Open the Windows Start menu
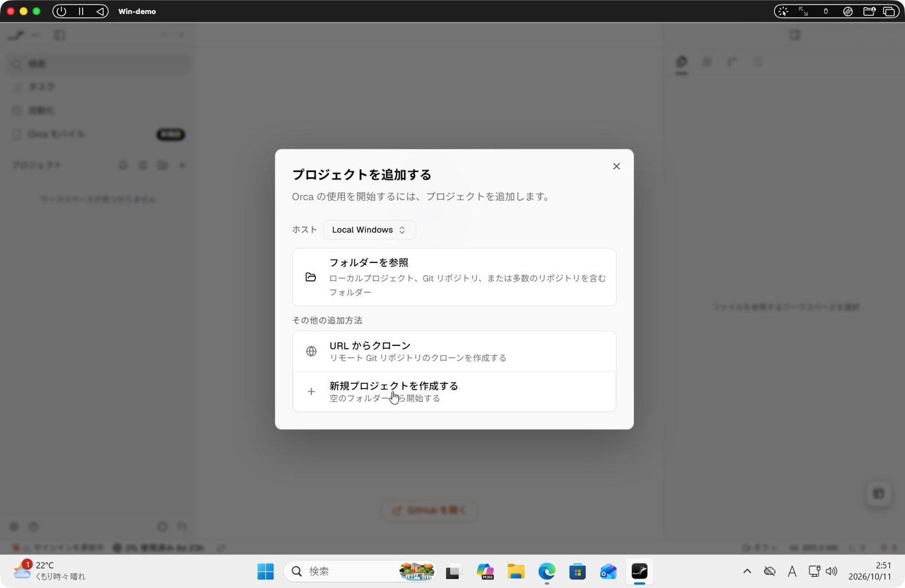905x588 pixels. [265, 572]
